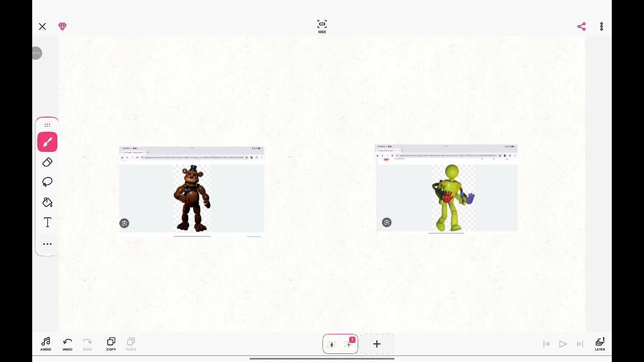Image resolution: width=644 pixels, height=362 pixels.
Task: Select the frame 1 thumbnail
Action: (x=340, y=344)
